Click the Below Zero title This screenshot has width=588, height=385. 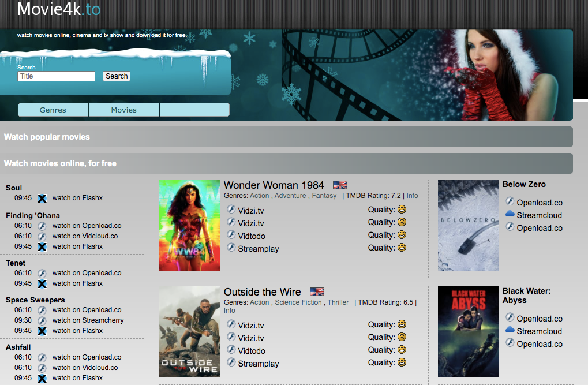click(x=524, y=184)
